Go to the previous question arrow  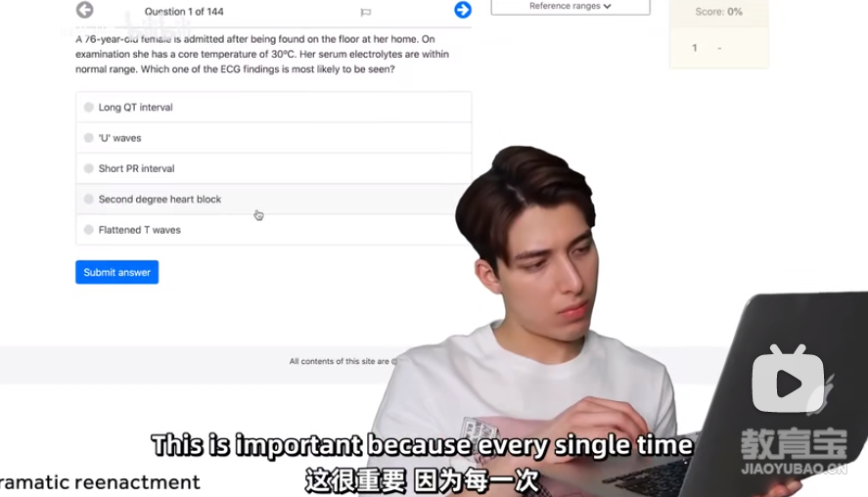coord(85,10)
